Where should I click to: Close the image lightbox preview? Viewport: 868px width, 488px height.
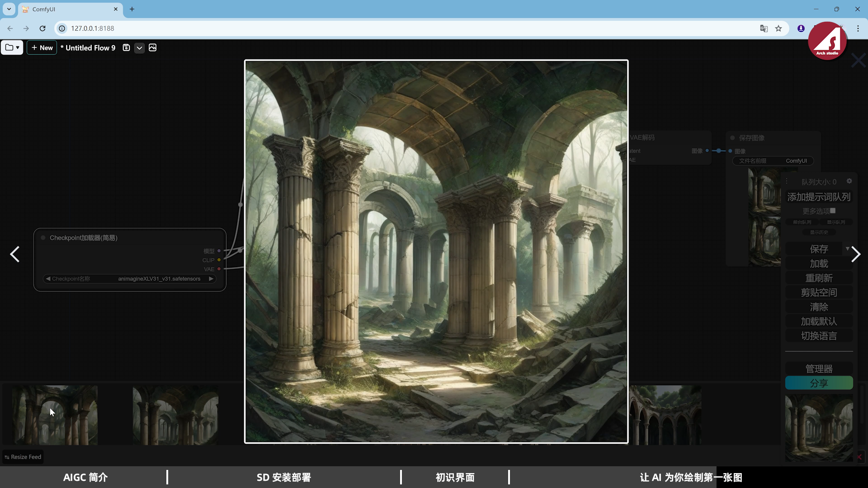[x=858, y=60]
